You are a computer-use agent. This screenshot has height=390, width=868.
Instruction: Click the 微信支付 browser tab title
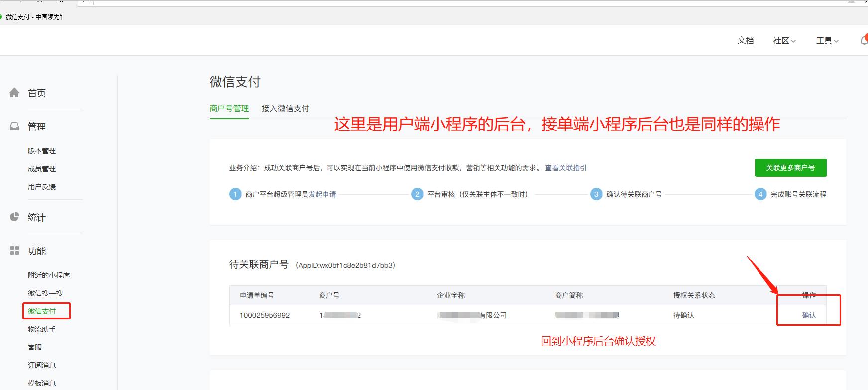click(34, 17)
